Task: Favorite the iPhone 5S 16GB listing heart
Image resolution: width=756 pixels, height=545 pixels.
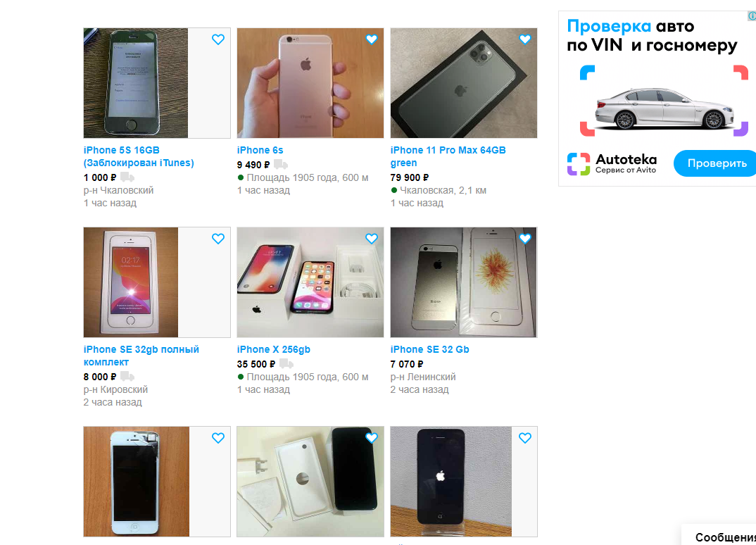Action: point(218,39)
